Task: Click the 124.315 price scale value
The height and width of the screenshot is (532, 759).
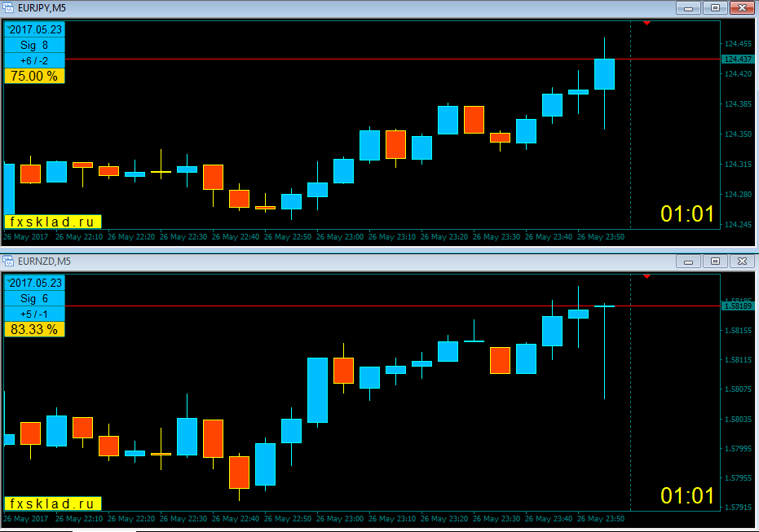Action: coord(738,165)
